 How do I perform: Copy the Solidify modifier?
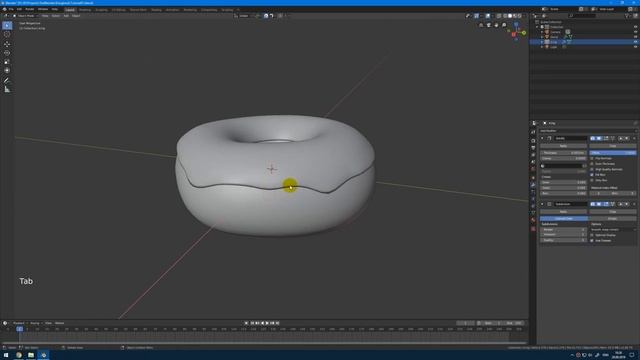(x=613, y=146)
